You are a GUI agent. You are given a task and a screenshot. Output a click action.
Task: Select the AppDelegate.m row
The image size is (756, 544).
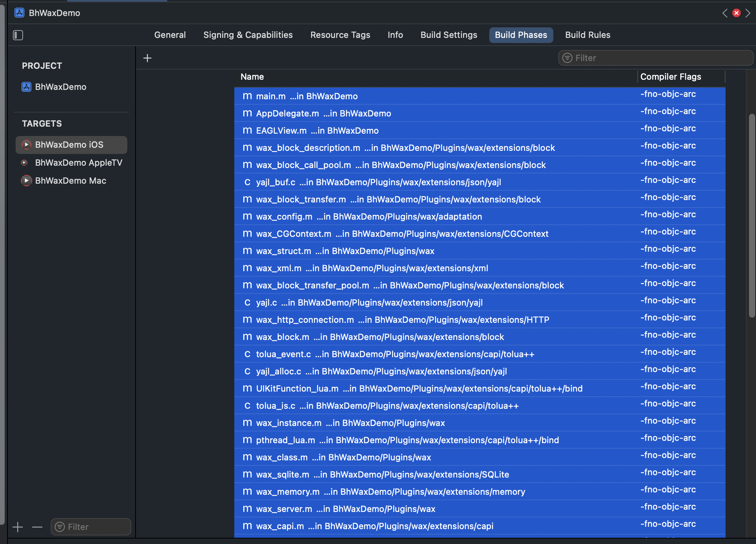tap(480, 113)
